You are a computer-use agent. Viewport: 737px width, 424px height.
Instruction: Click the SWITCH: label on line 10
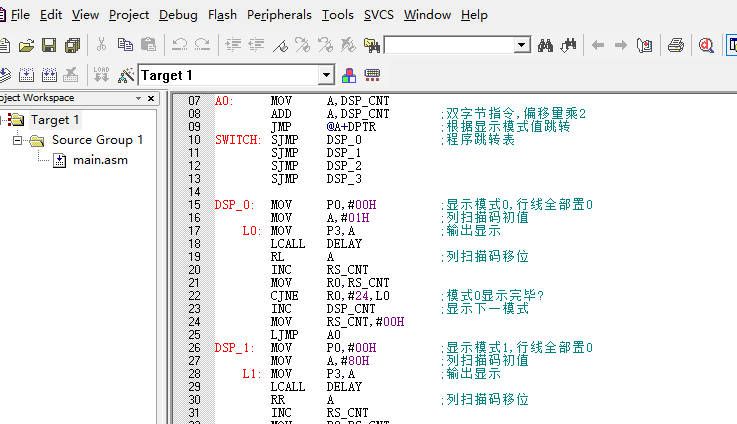pyautogui.click(x=238, y=140)
